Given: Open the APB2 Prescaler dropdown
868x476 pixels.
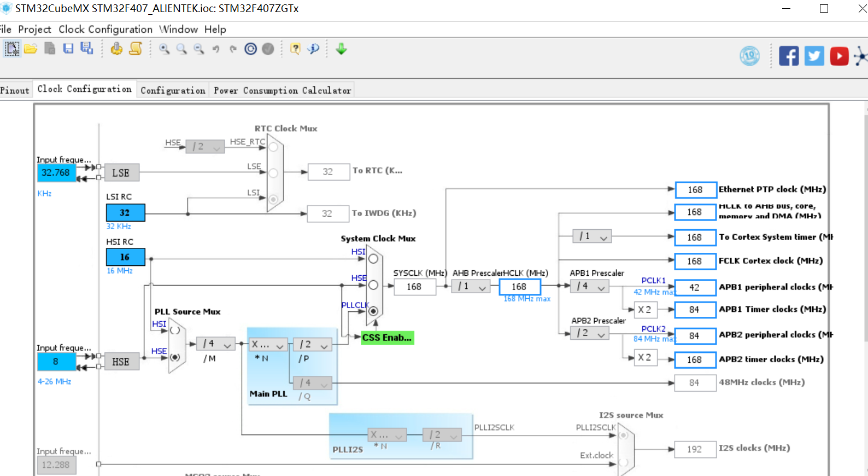Looking at the screenshot, I should coord(590,333).
